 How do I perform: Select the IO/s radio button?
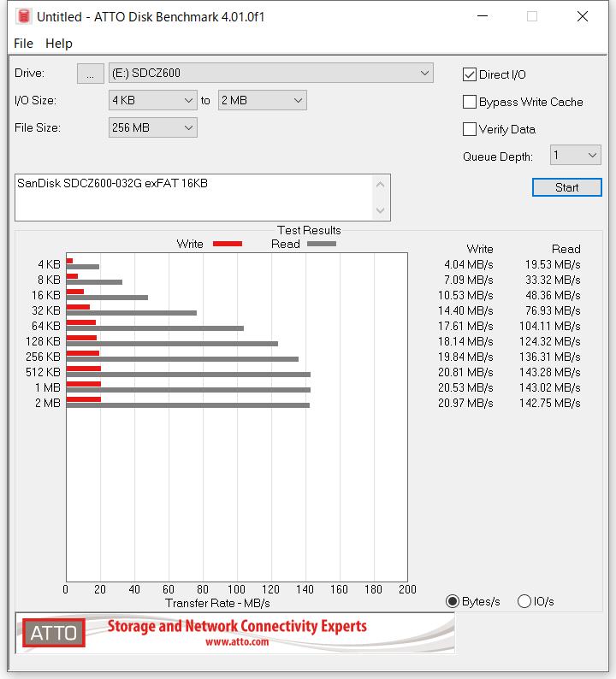(x=524, y=601)
